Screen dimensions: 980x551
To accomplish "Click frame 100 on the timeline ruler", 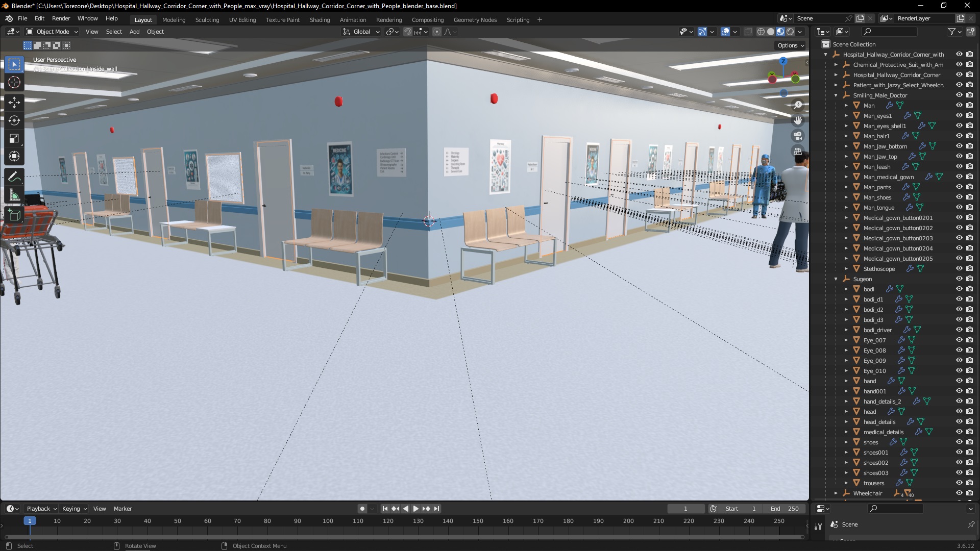I will click(x=328, y=521).
